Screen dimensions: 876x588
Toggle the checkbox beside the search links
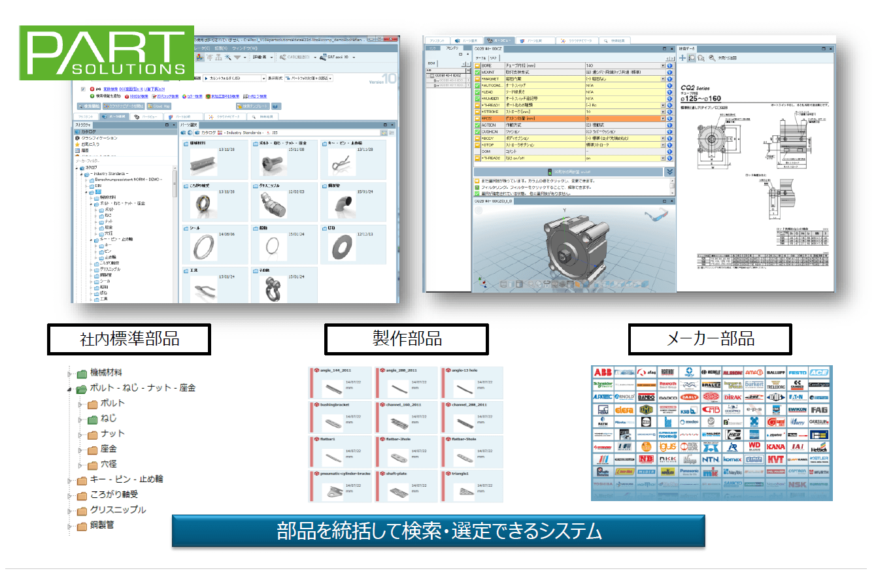(x=82, y=89)
